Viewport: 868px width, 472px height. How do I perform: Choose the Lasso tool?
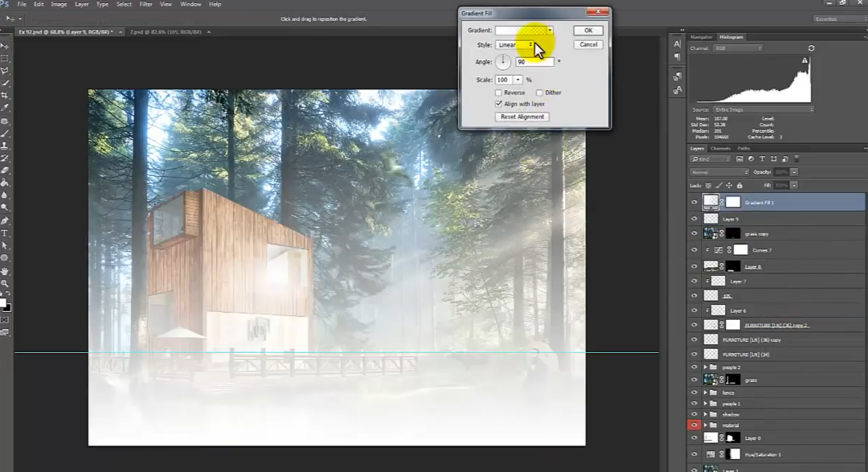(x=6, y=71)
